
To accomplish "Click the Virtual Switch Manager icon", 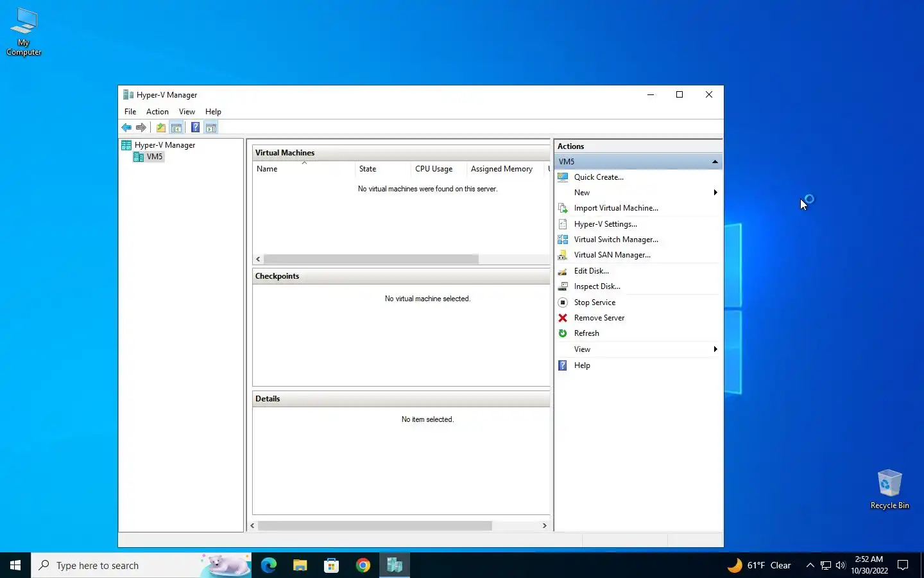I will (563, 240).
